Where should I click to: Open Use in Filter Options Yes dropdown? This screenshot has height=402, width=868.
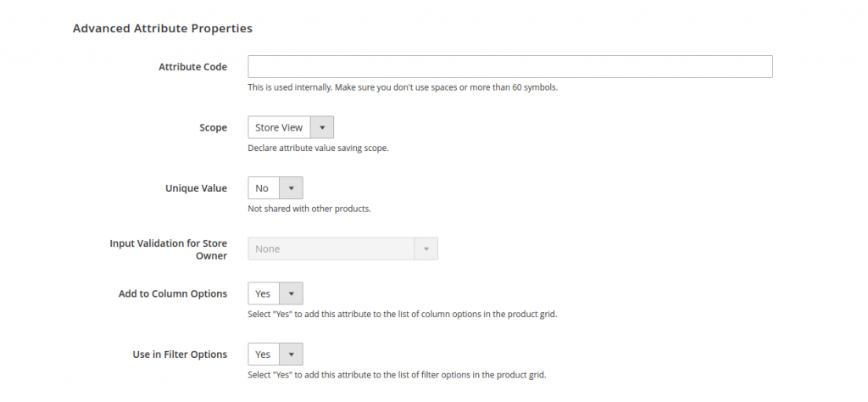[x=264, y=355]
